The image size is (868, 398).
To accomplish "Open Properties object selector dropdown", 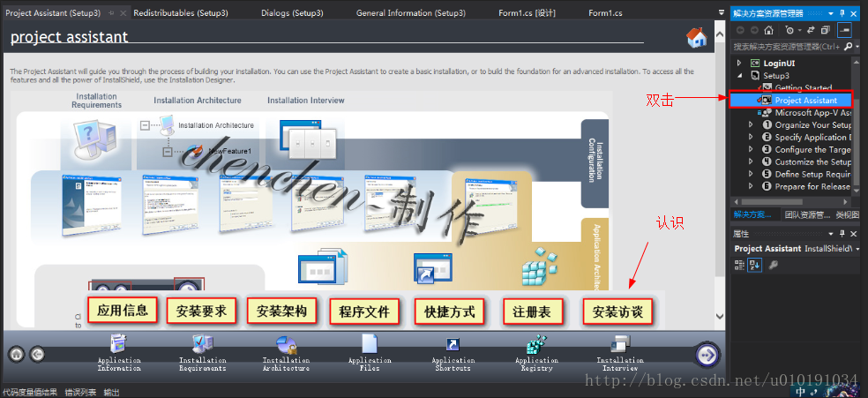I will coord(857,249).
